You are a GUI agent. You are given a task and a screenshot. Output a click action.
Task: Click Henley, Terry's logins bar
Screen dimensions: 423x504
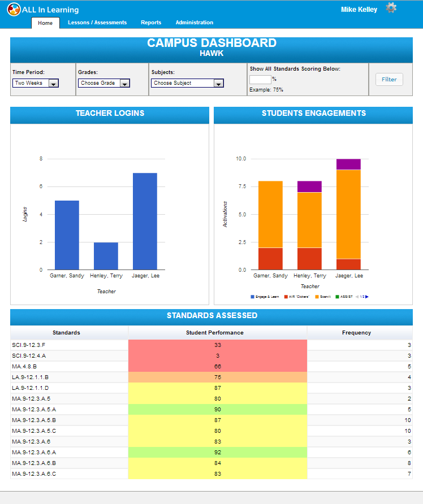coord(106,256)
